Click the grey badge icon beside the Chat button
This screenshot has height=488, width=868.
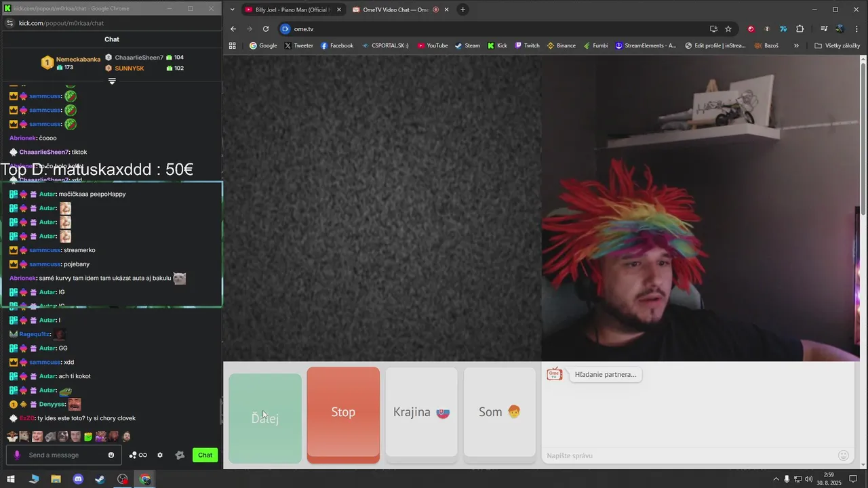coord(180,455)
